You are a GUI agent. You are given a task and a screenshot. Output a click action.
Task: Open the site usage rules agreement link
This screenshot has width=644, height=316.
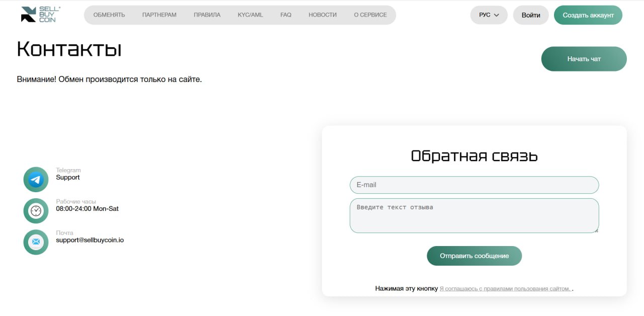click(505, 289)
